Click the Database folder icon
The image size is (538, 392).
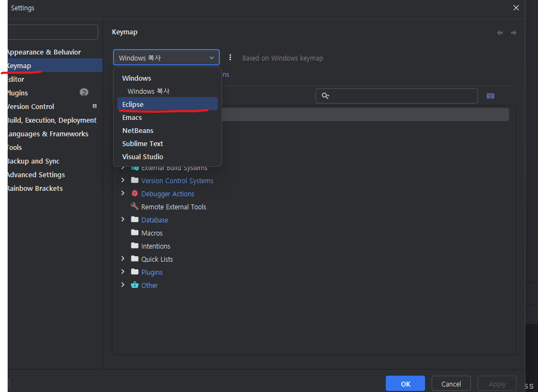tap(134, 220)
